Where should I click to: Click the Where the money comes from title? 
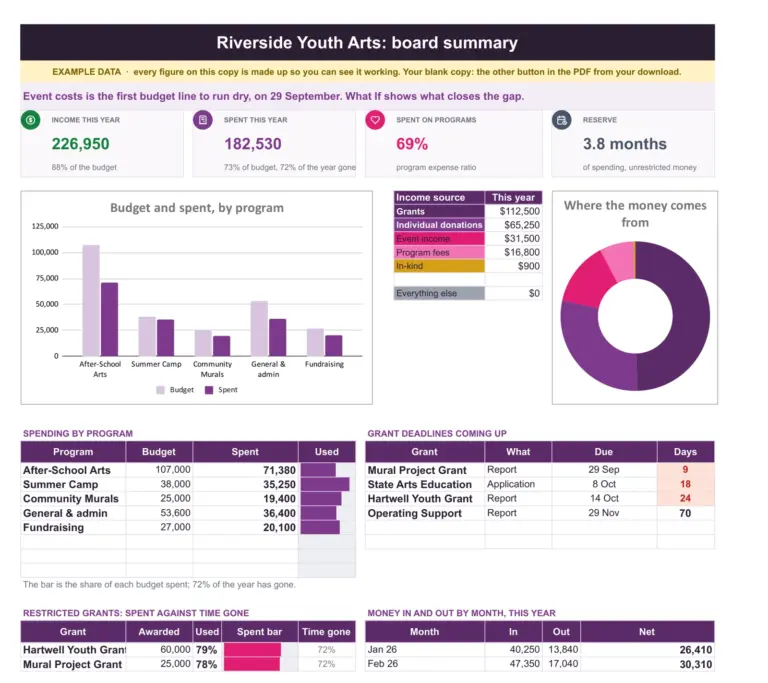[x=635, y=214]
